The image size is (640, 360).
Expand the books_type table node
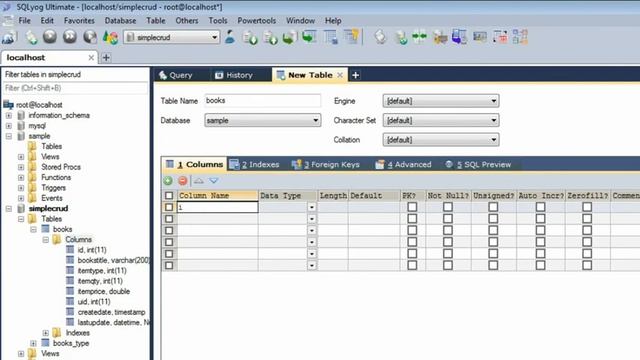tap(33, 343)
